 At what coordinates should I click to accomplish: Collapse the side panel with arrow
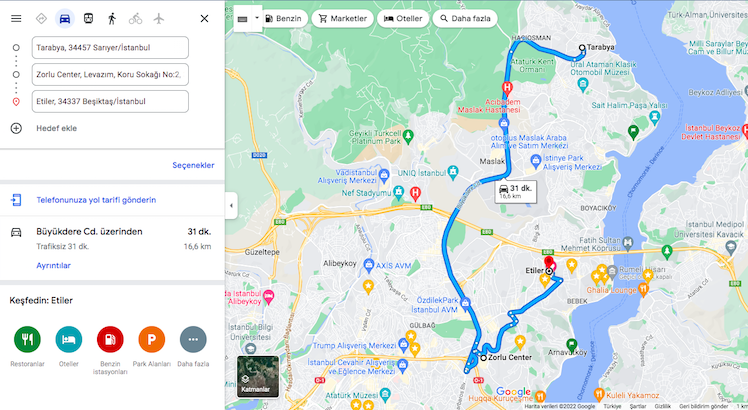(x=231, y=206)
